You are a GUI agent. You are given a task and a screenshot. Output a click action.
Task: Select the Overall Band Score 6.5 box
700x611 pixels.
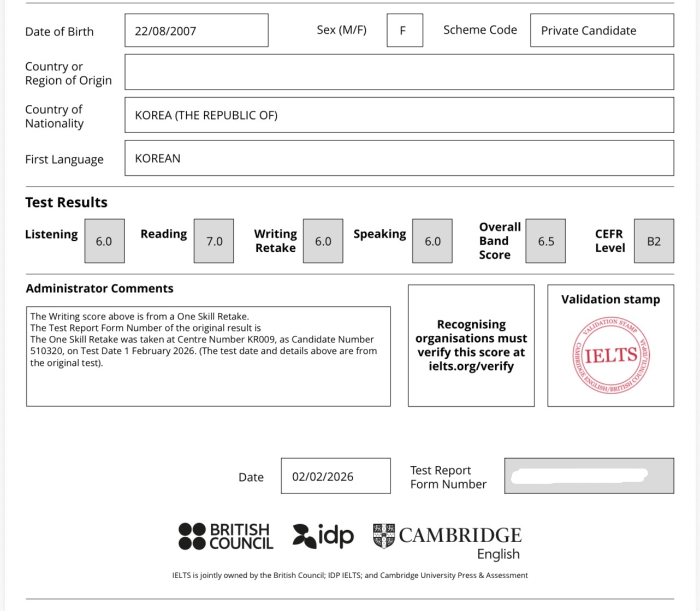(x=545, y=241)
